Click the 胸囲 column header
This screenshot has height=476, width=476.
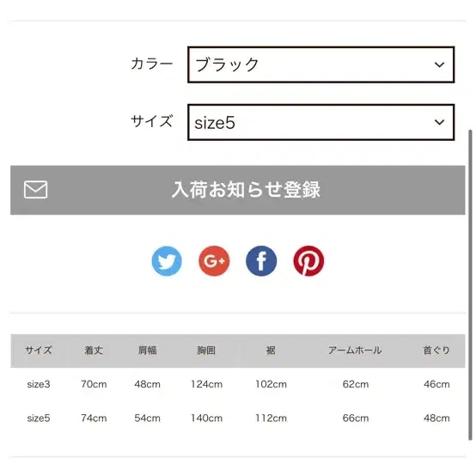click(x=206, y=351)
